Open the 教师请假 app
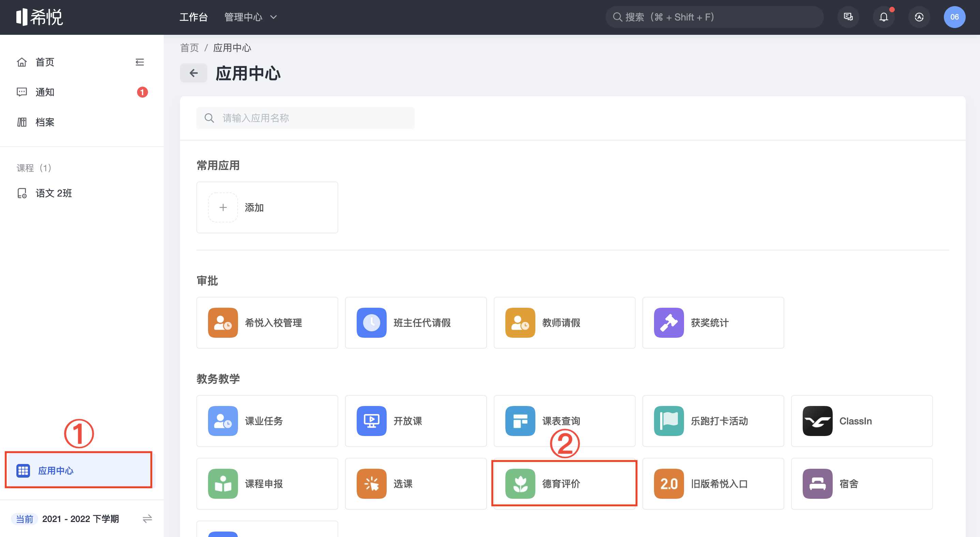The width and height of the screenshot is (980, 537). click(565, 323)
